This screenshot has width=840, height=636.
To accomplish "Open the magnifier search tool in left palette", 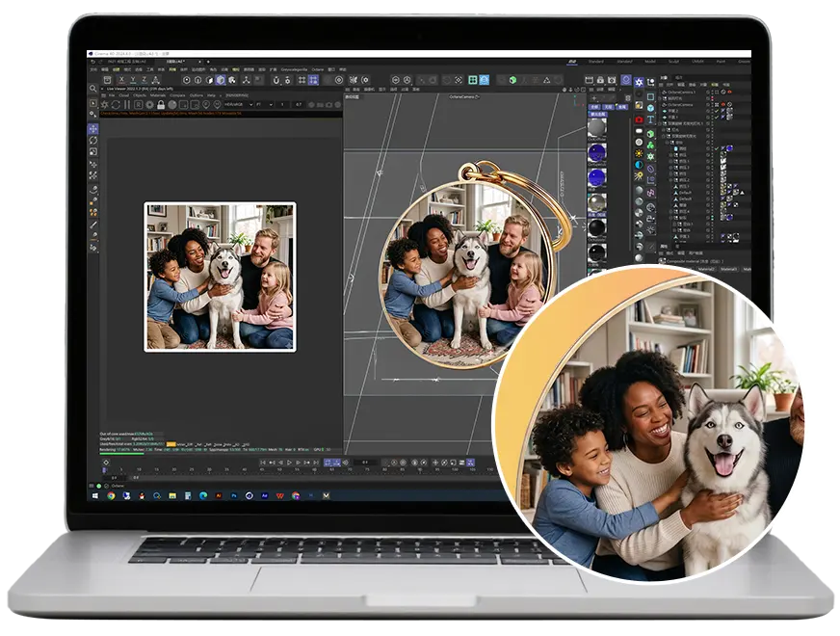I will [92, 89].
